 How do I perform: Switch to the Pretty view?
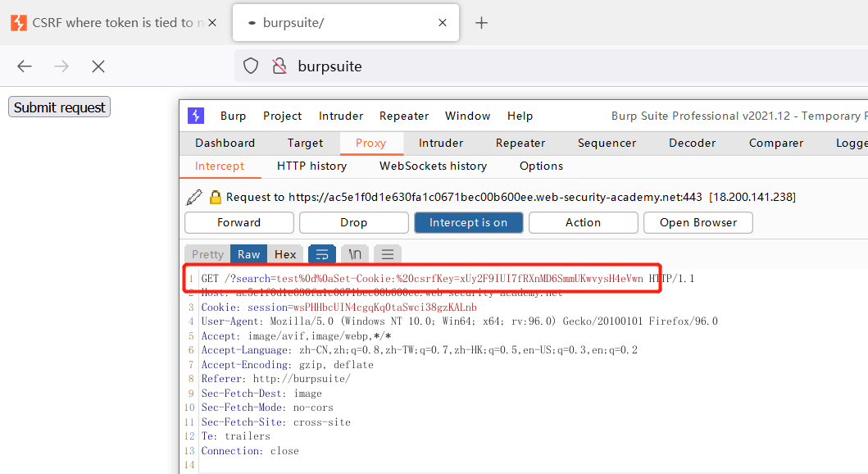click(207, 254)
